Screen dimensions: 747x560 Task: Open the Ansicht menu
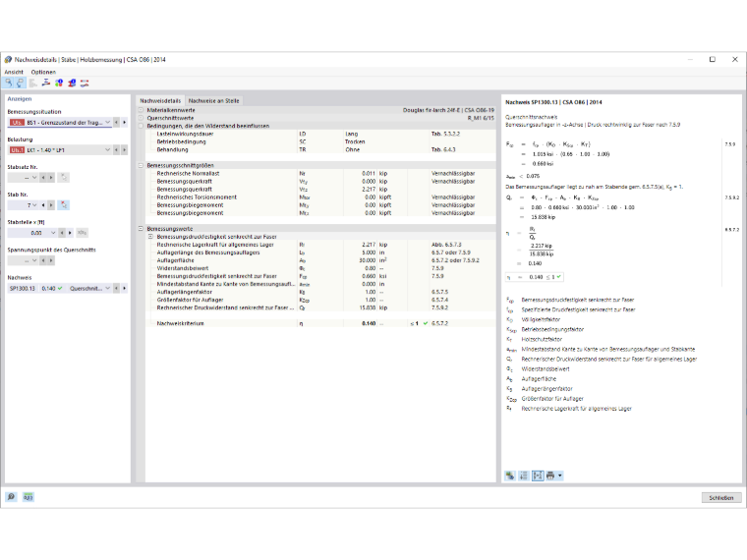click(14, 72)
